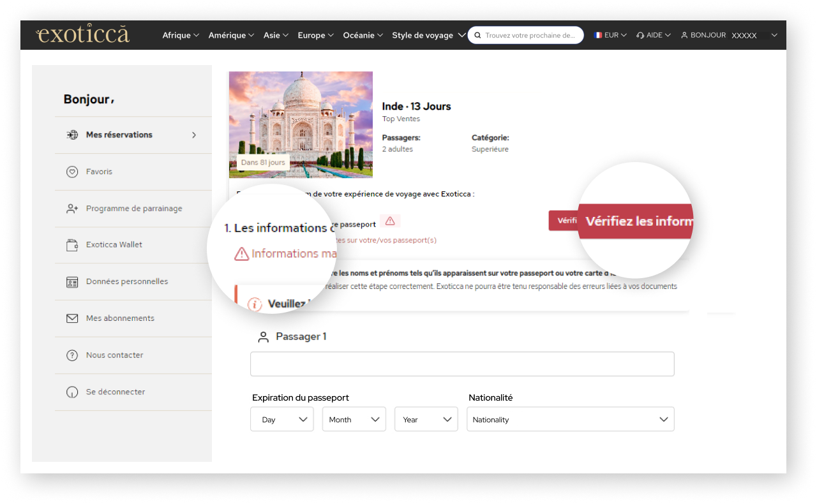
Task: Open Programme de parrainage
Action: pyautogui.click(x=132, y=209)
